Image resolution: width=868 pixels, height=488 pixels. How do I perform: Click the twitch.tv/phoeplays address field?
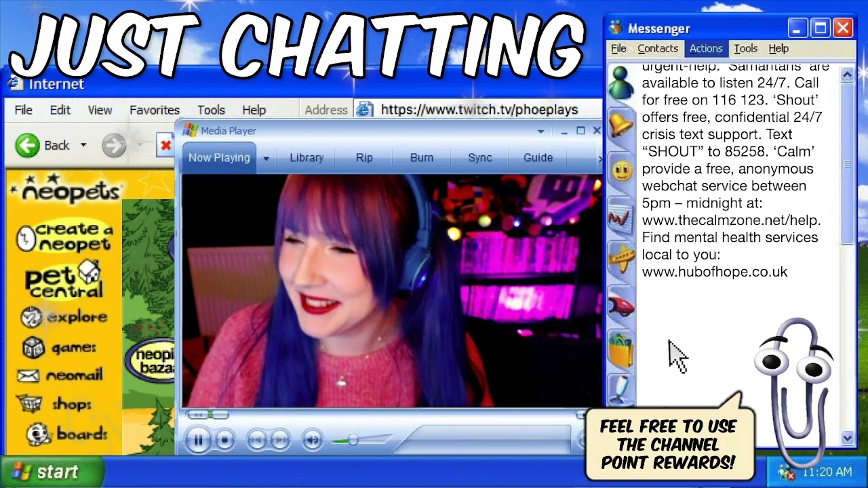[479, 109]
